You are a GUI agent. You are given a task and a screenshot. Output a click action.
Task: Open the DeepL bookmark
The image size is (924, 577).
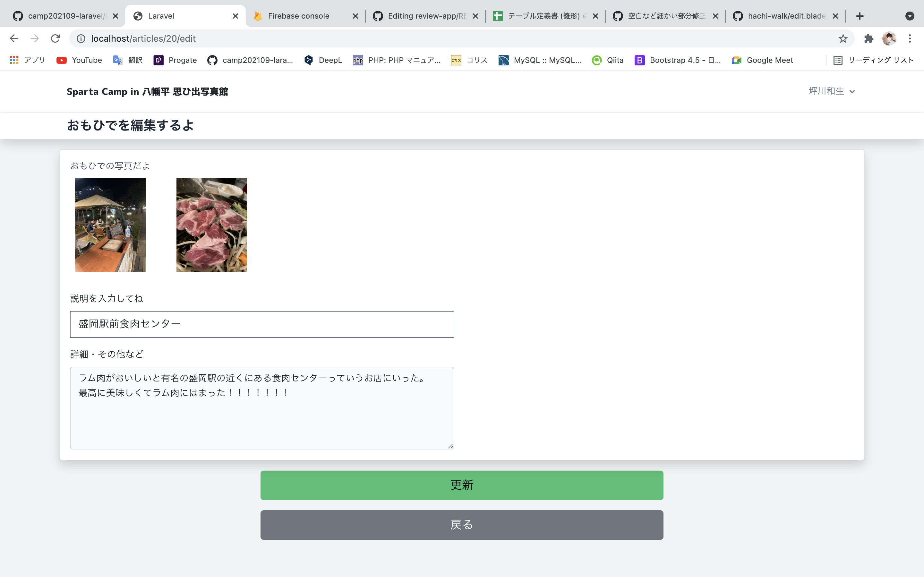pos(322,60)
